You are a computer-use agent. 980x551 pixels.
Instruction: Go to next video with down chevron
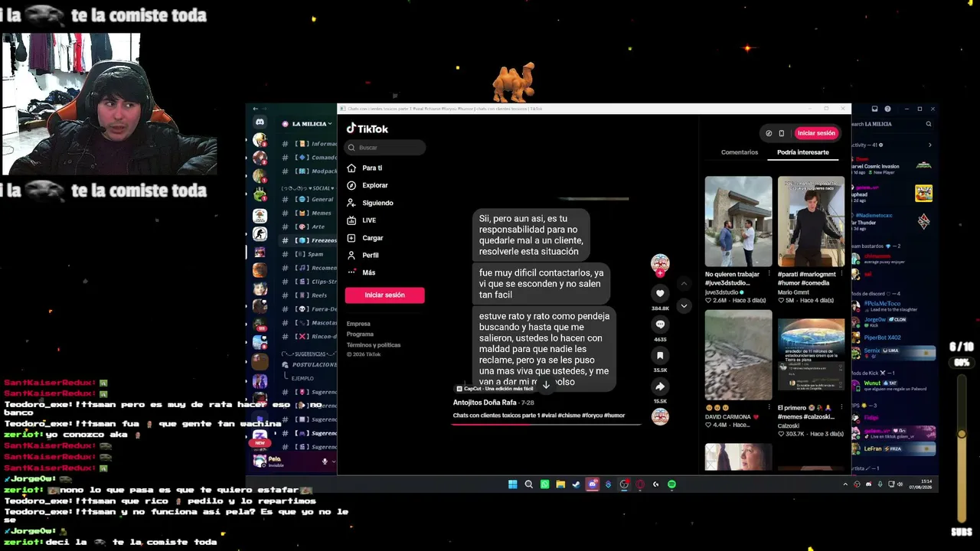[x=684, y=306]
